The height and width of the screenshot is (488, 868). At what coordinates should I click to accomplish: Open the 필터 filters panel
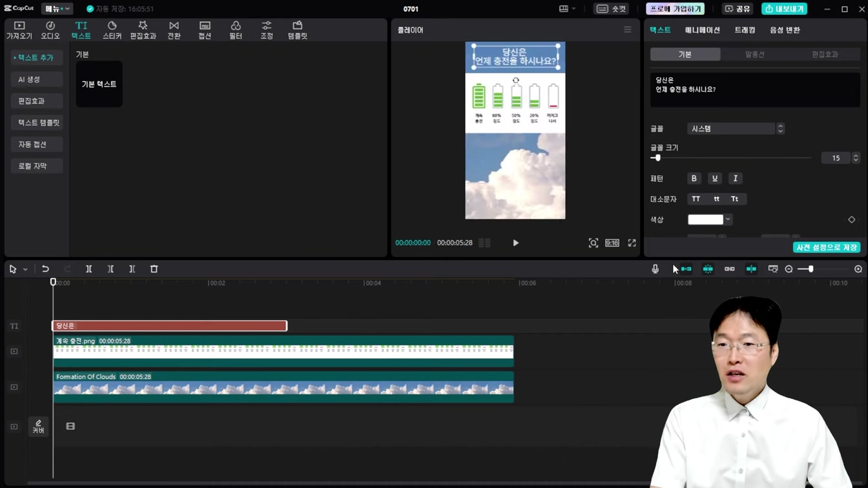pos(236,30)
